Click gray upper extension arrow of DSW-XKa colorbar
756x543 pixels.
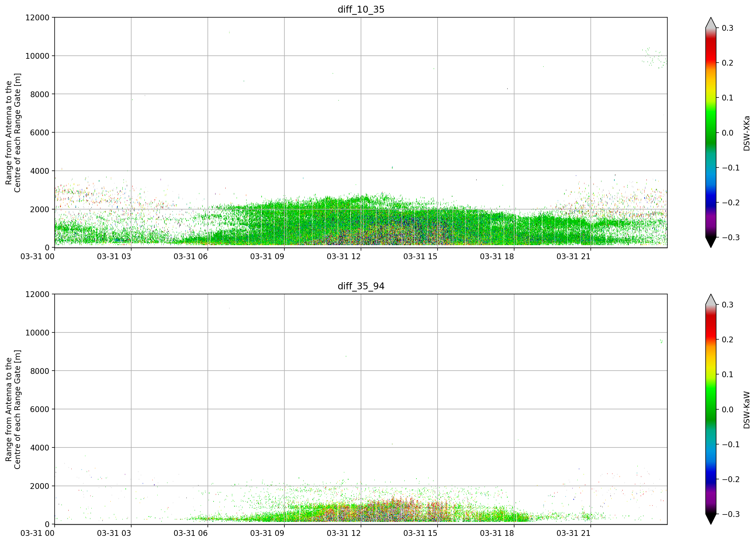[711, 23]
